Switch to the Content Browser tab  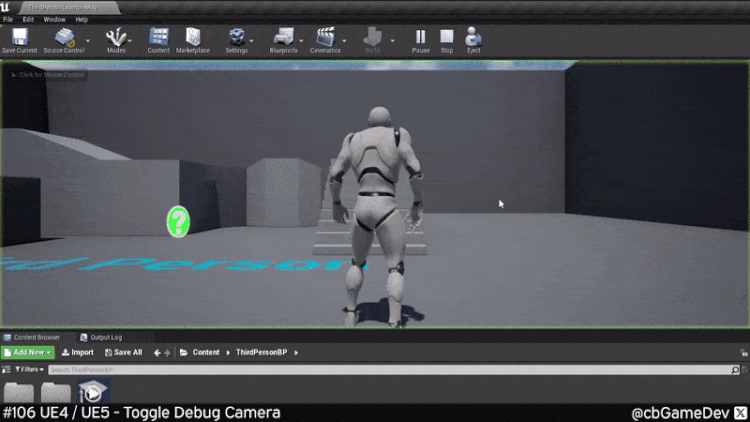33,337
